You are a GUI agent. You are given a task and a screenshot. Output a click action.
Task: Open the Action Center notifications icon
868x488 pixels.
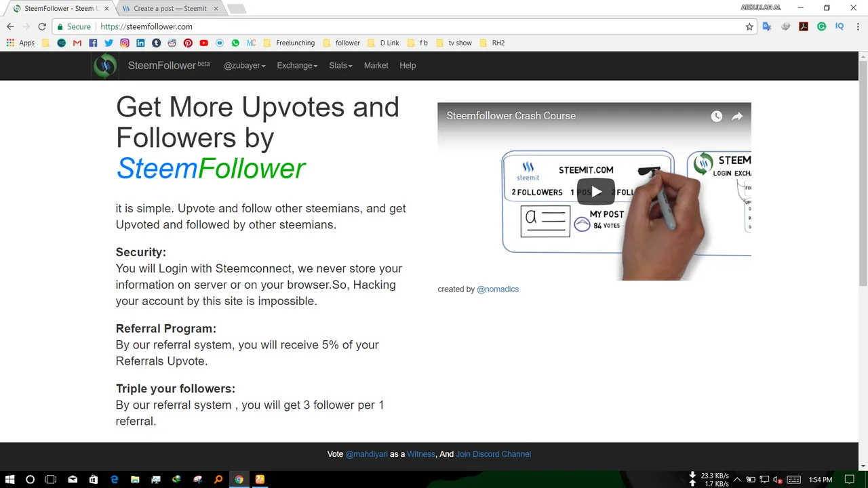[x=849, y=479]
